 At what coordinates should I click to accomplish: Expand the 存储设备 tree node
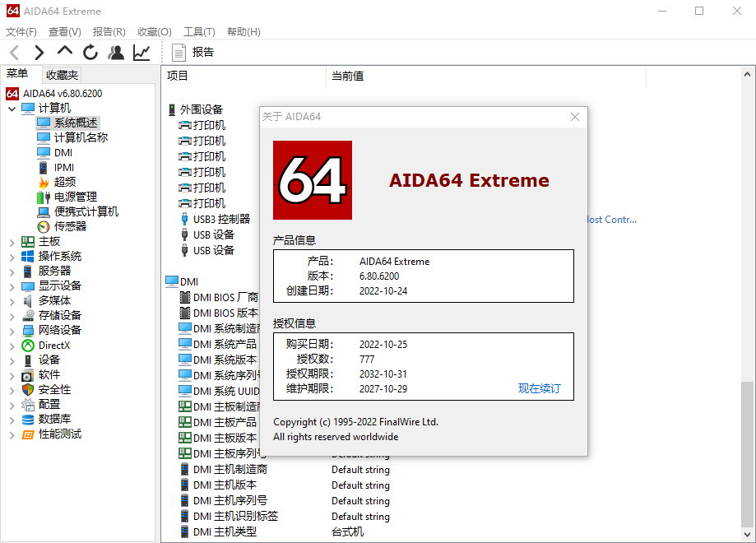12,317
